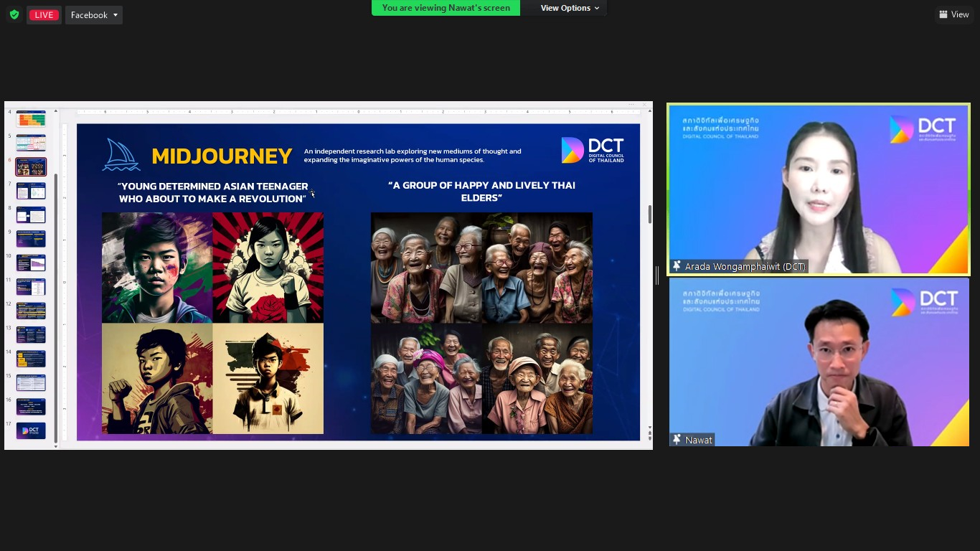Select slide 8 thumbnail
This screenshot has height=551, width=980.
[x=31, y=215]
